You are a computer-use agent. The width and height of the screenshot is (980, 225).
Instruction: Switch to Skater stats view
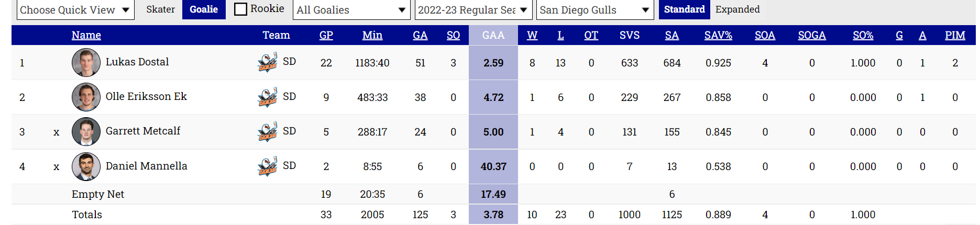click(x=160, y=9)
